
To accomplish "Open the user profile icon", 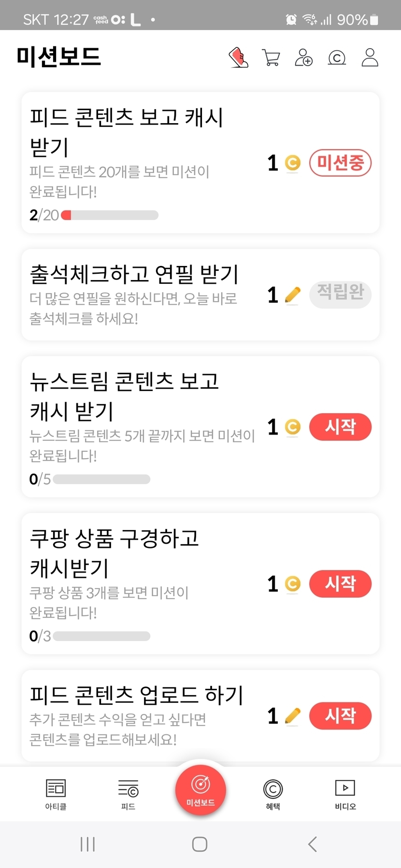I will 370,57.
